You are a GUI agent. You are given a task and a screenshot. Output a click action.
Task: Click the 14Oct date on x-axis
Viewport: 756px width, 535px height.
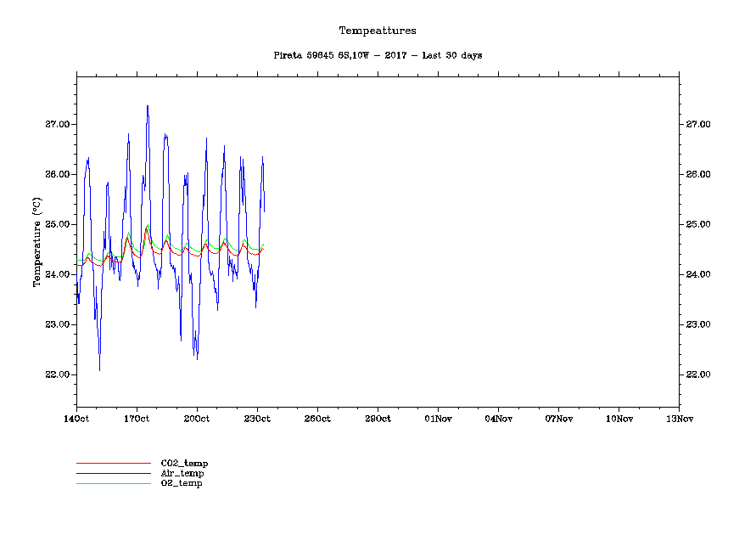pos(76,418)
